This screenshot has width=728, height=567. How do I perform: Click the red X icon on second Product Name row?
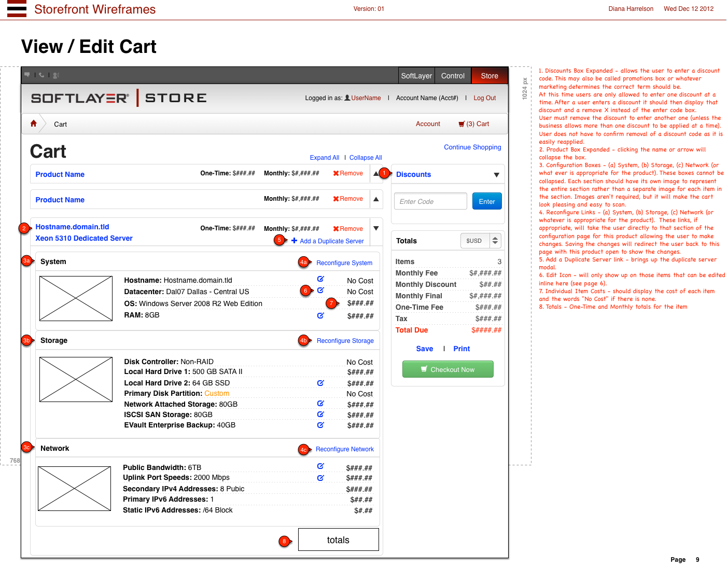(x=336, y=199)
